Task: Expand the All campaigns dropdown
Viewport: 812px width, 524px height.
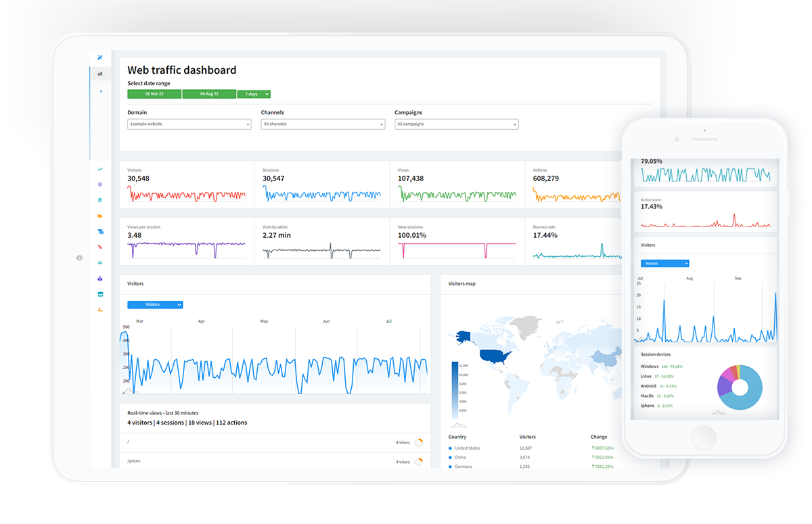Action: coord(457,124)
